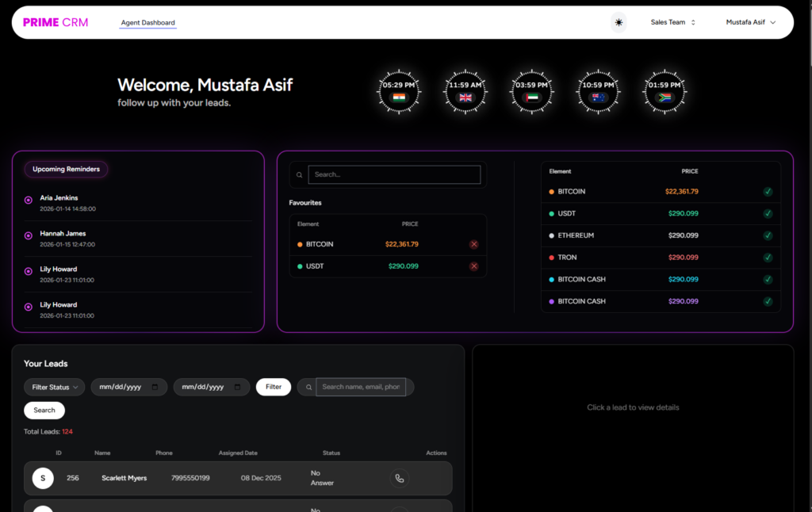
Task: Toggle the ETHEREUM favourite checkmark
Action: coord(768,235)
